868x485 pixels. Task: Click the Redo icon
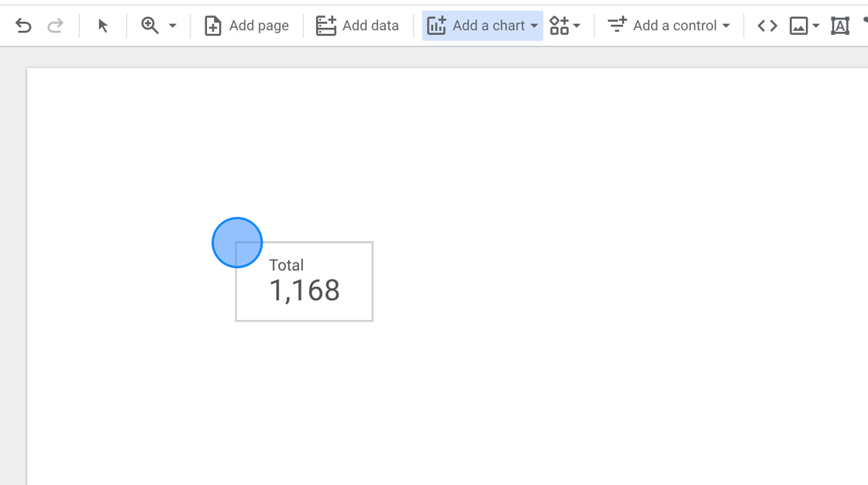click(x=54, y=25)
